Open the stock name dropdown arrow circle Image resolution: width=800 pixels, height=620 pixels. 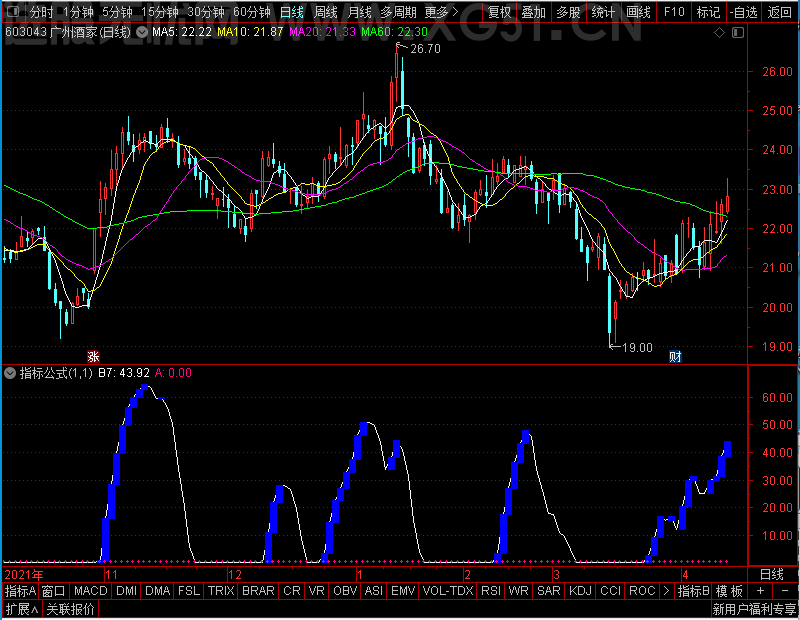[142, 33]
